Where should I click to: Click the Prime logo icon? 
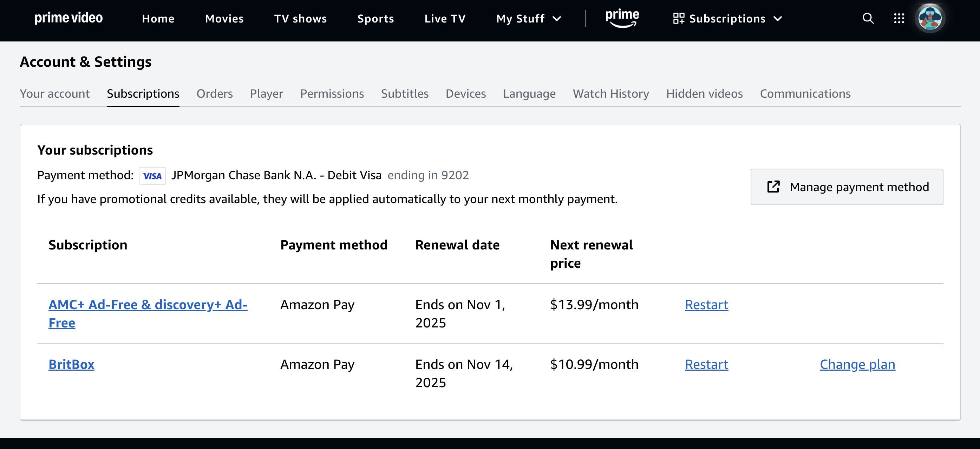pyautogui.click(x=622, y=18)
